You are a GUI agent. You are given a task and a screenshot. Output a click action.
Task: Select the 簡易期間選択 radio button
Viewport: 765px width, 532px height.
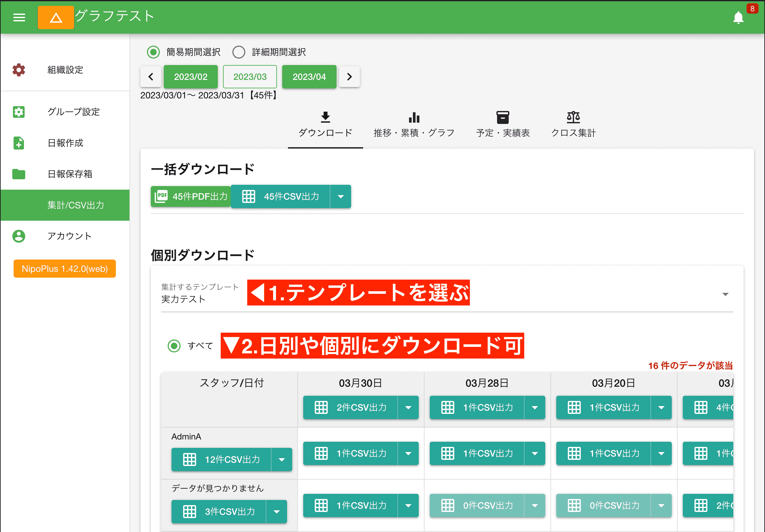(x=153, y=52)
